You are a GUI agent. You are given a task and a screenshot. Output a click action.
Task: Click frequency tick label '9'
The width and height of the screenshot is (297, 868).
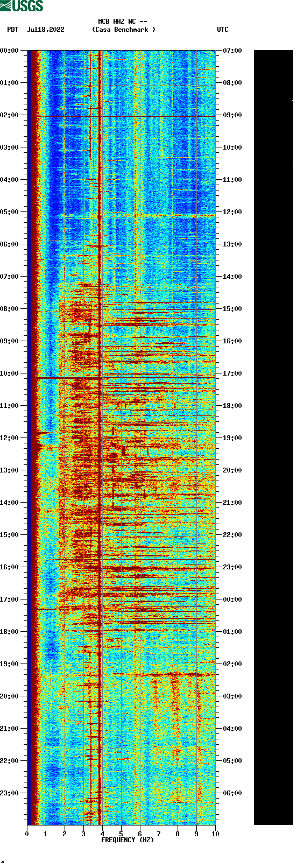(x=196, y=834)
